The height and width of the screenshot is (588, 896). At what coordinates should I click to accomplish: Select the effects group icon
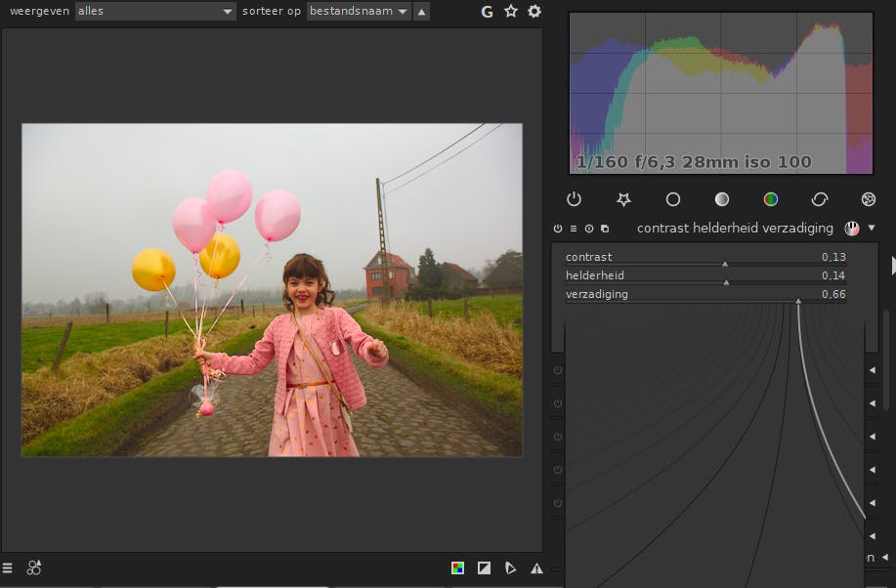[x=869, y=199]
